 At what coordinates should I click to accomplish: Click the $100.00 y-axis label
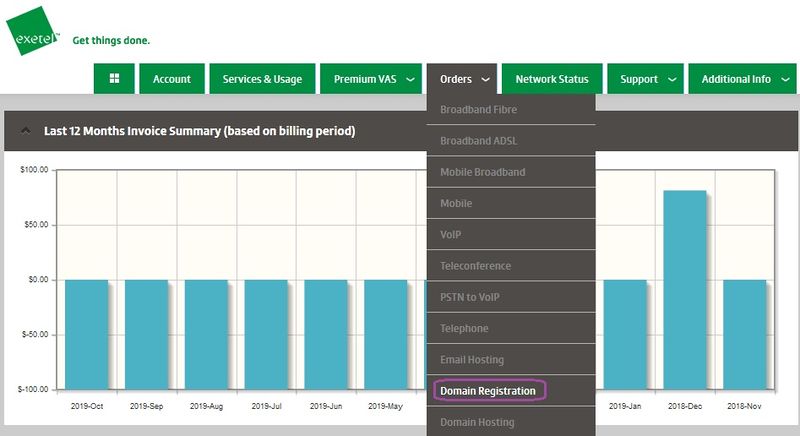click(34, 169)
